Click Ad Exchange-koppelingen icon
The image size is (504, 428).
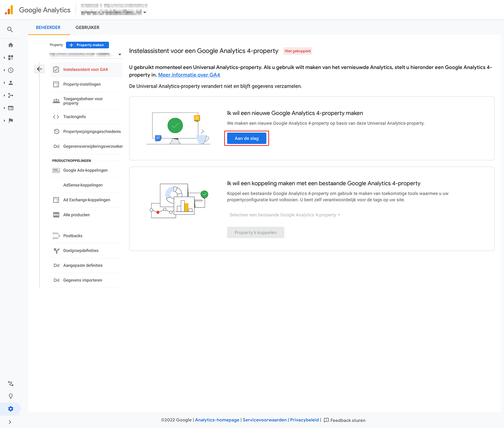pyautogui.click(x=56, y=200)
